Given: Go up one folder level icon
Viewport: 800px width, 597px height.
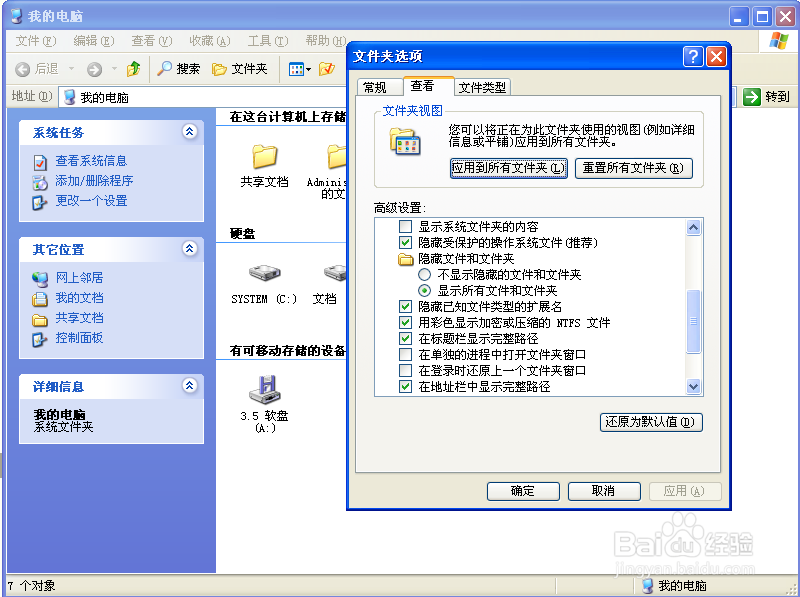Looking at the screenshot, I should (134, 68).
